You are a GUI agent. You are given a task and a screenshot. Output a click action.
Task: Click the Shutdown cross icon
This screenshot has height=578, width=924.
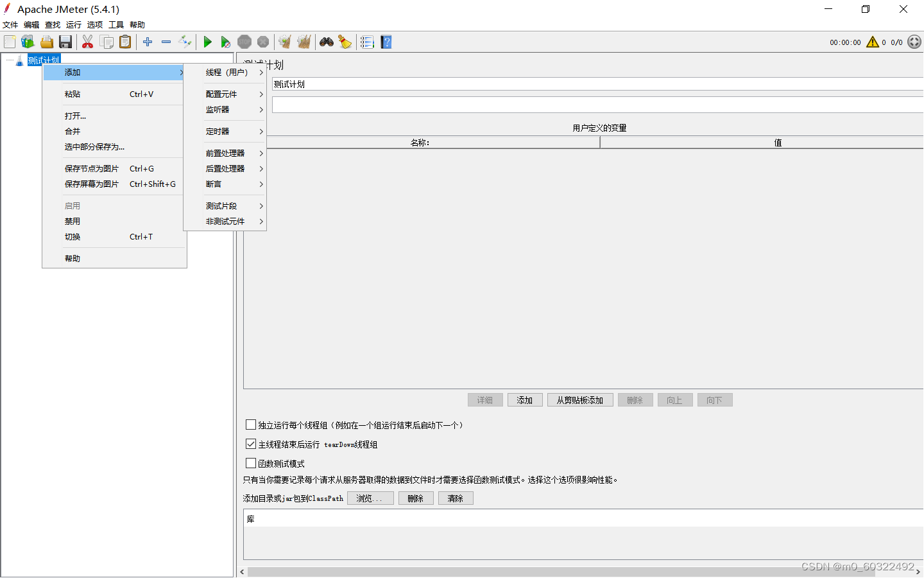(x=263, y=42)
